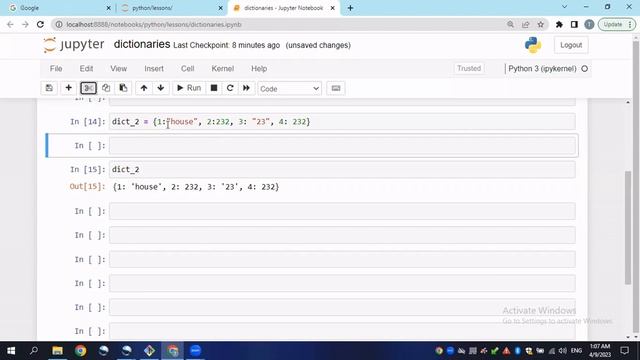This screenshot has height=360, width=640.
Task: Click the selected empty code cell
Action: 342,146
